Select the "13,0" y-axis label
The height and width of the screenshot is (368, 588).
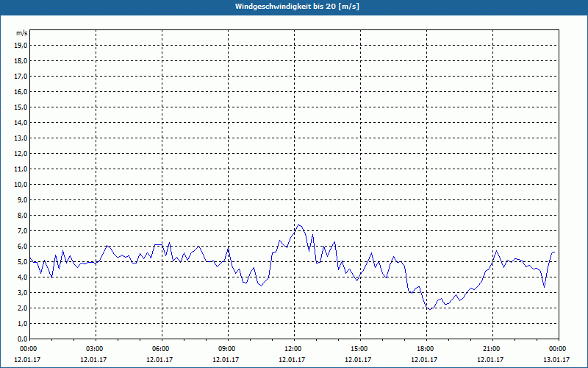21,138
